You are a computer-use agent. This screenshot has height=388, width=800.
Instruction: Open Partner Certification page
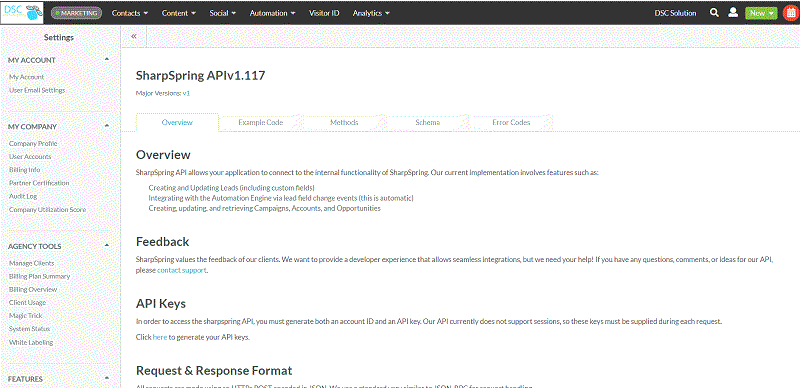39,183
